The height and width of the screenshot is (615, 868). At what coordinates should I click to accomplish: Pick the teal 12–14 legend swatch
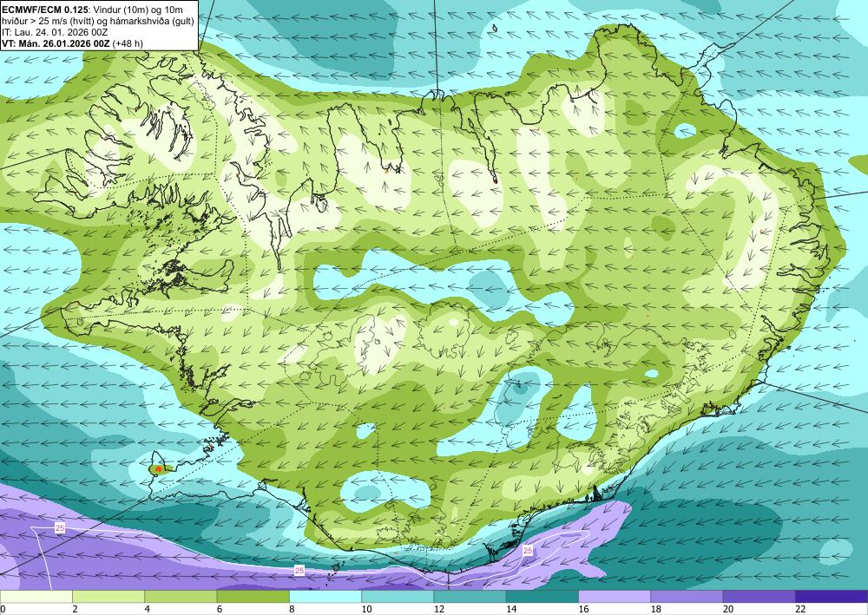tap(470, 597)
